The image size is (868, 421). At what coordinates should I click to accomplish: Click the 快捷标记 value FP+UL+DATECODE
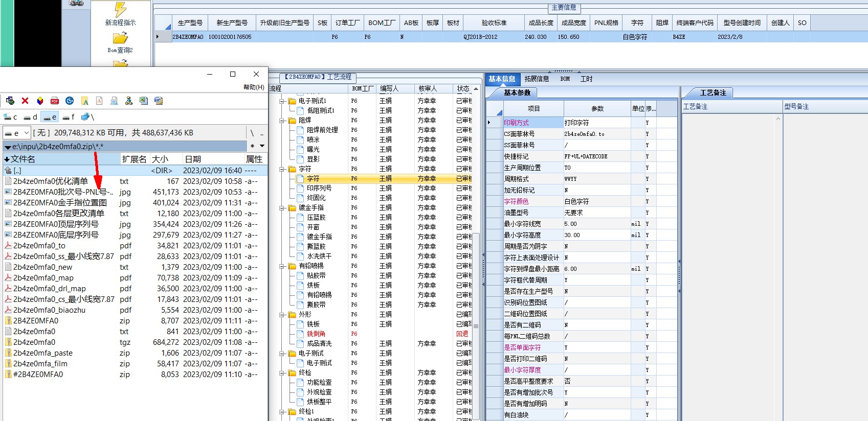point(597,156)
